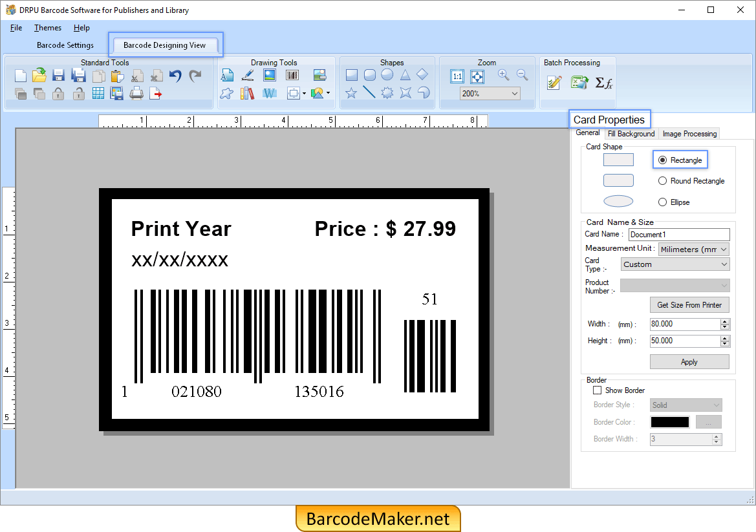The height and width of the screenshot is (532, 756).
Task: Open the Themes menu
Action: coord(48,27)
